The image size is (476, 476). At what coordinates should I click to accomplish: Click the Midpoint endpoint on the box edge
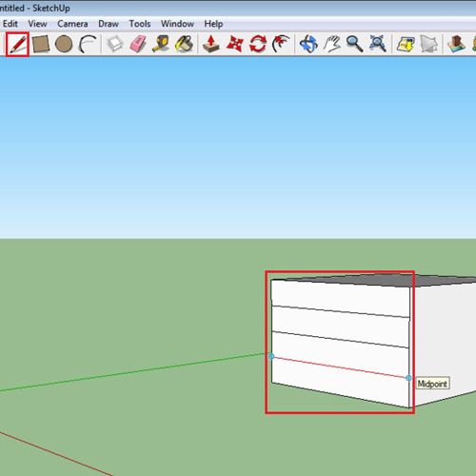[408, 378]
